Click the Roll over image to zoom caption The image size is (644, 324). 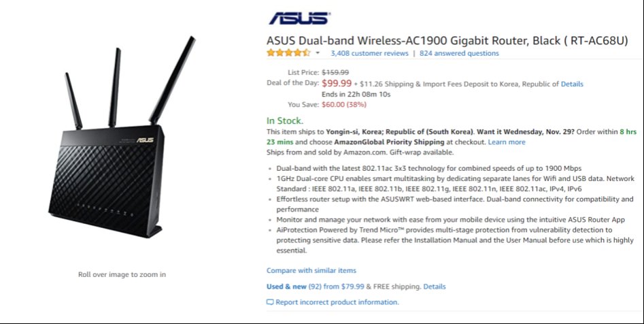pos(122,275)
